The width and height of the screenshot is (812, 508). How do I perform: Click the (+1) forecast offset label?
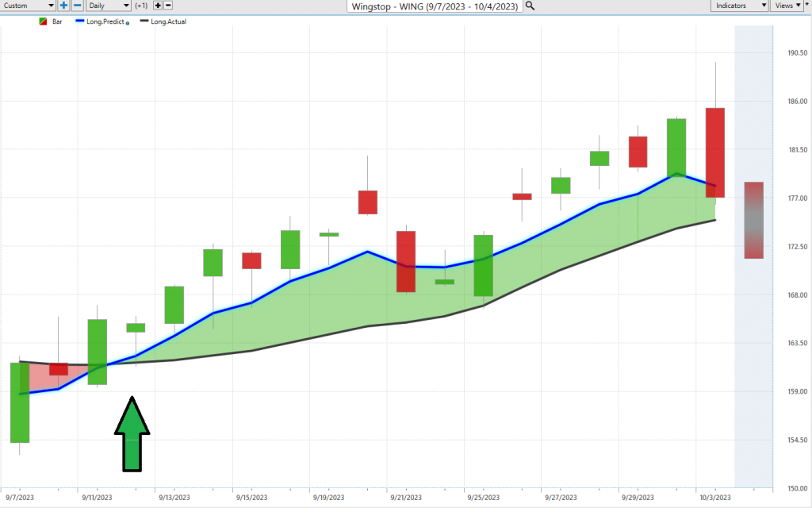(141, 6)
